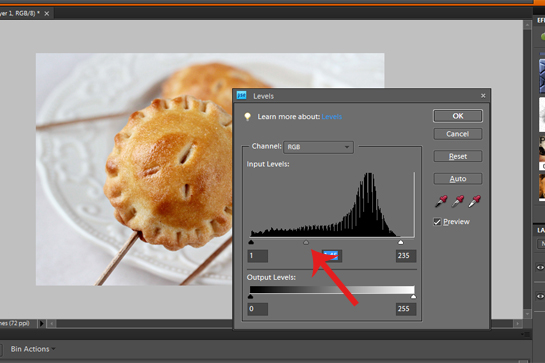545x363 pixels.
Task: Click OK in the Levels dialog
Action: click(x=458, y=116)
